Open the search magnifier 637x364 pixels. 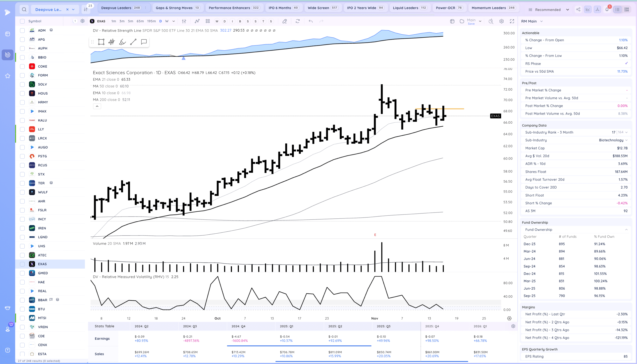point(24,9)
